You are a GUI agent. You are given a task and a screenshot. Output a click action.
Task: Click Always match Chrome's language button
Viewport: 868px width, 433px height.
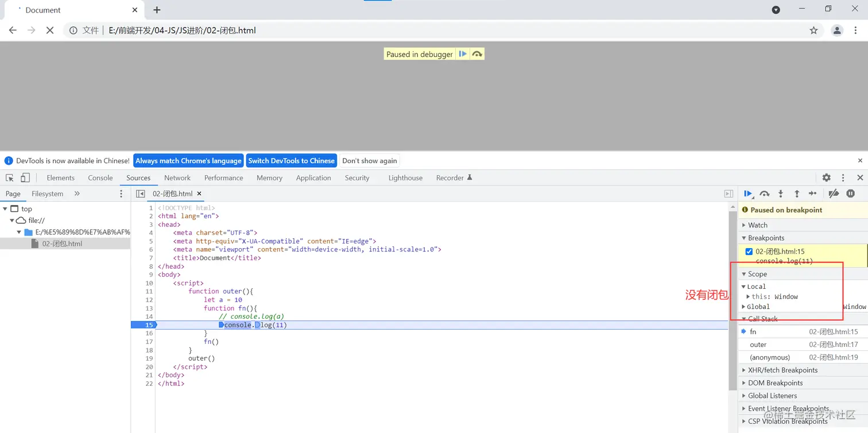coord(188,161)
